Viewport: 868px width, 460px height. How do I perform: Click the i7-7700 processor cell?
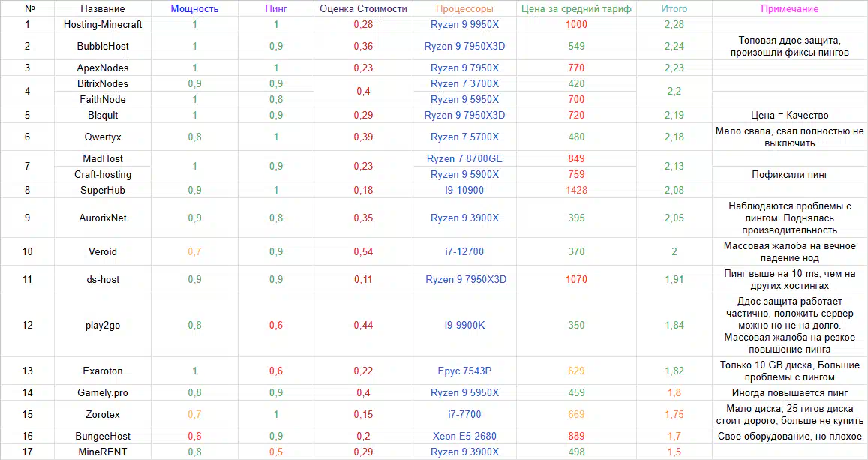(x=464, y=414)
